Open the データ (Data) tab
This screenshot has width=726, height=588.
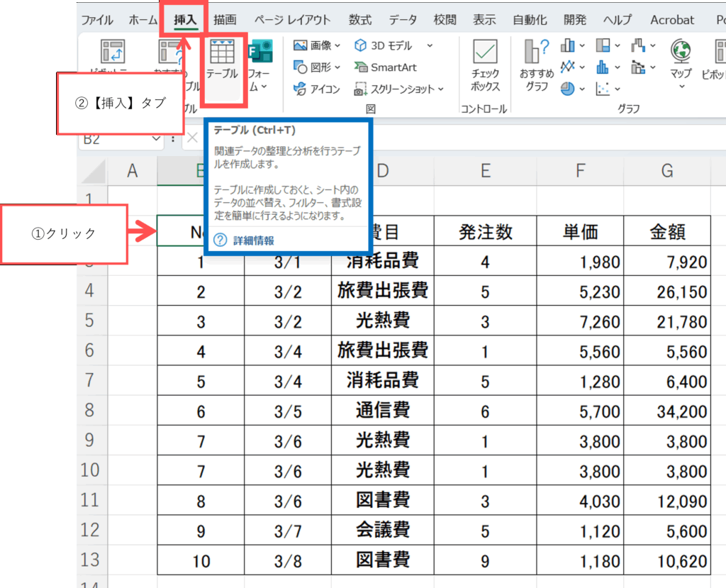click(403, 20)
